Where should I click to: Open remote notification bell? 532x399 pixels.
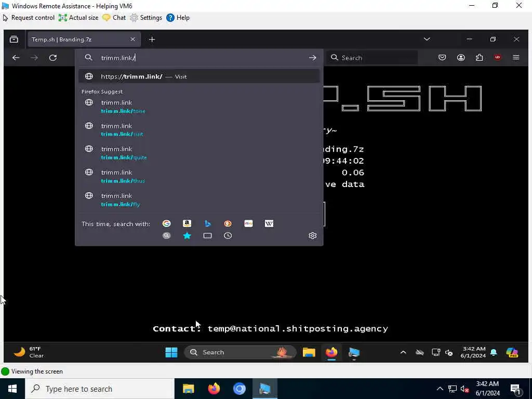tap(494, 353)
